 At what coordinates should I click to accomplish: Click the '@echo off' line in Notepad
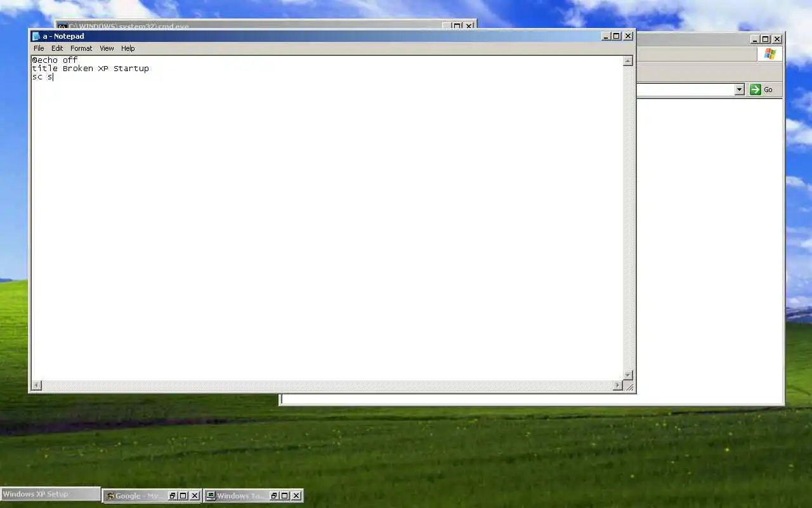[x=55, y=60]
